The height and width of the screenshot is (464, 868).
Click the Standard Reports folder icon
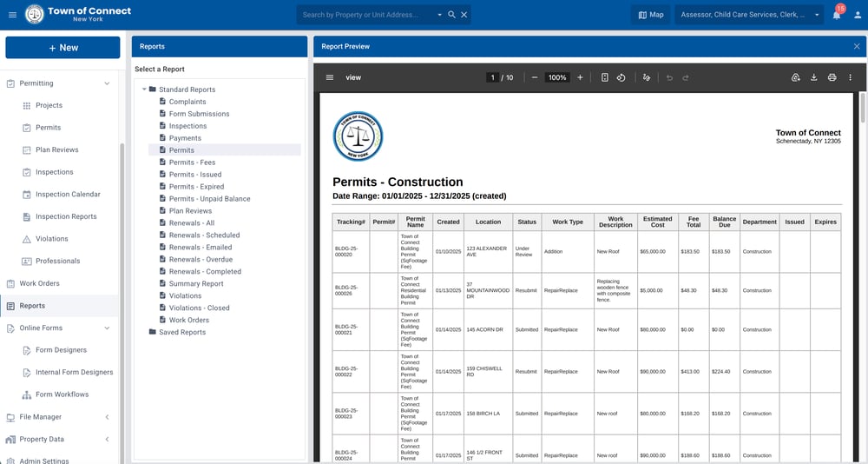[x=152, y=89]
